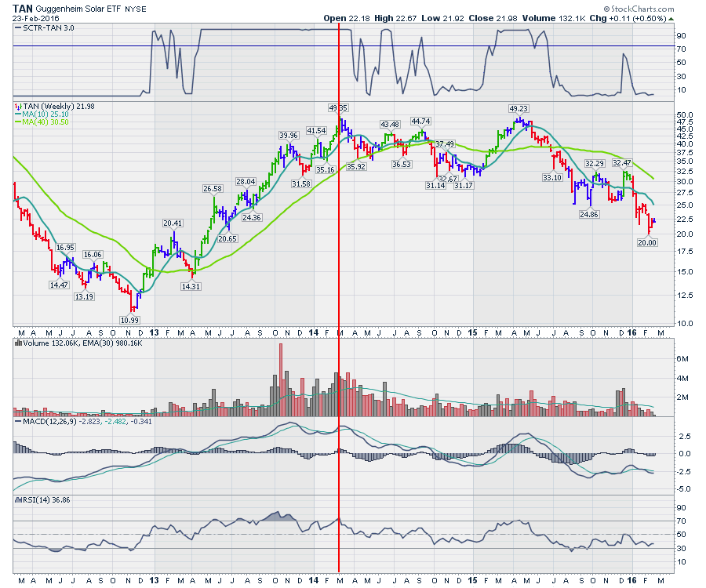Click the 49.85 peak price label
Viewport: 706px width, 588px height.
click(338, 107)
